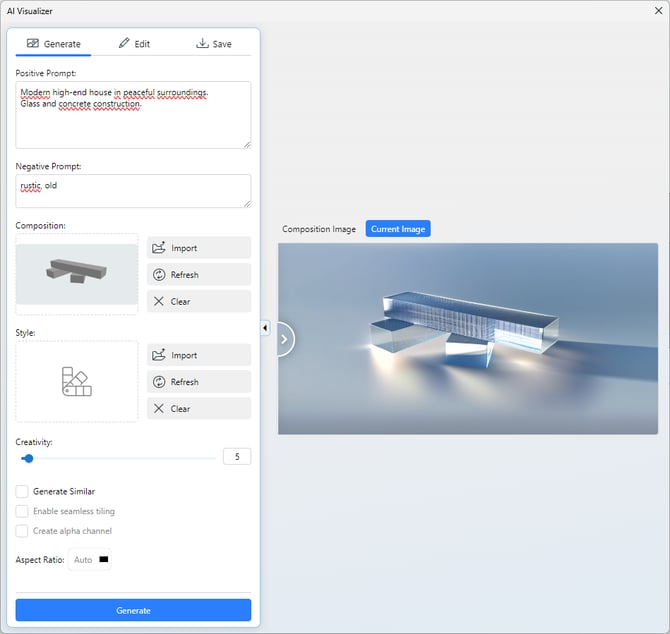Clear the composition image with X icon
The height and width of the screenshot is (634, 670).
tap(159, 301)
